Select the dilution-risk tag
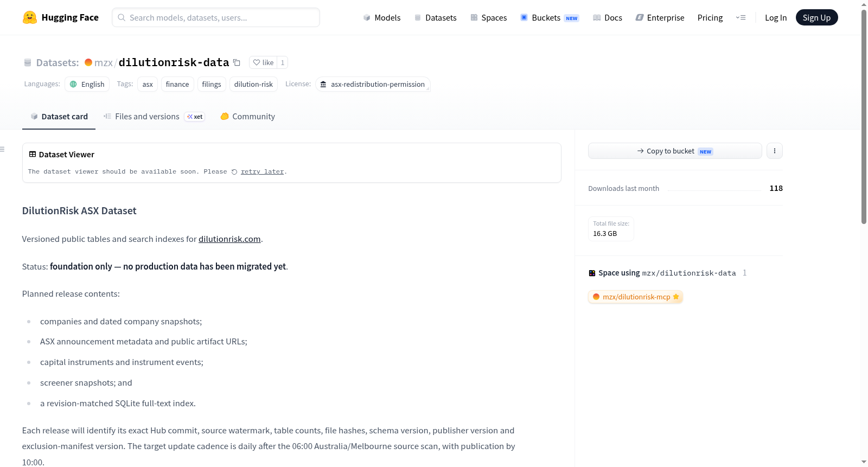The image size is (868, 467). point(253,84)
